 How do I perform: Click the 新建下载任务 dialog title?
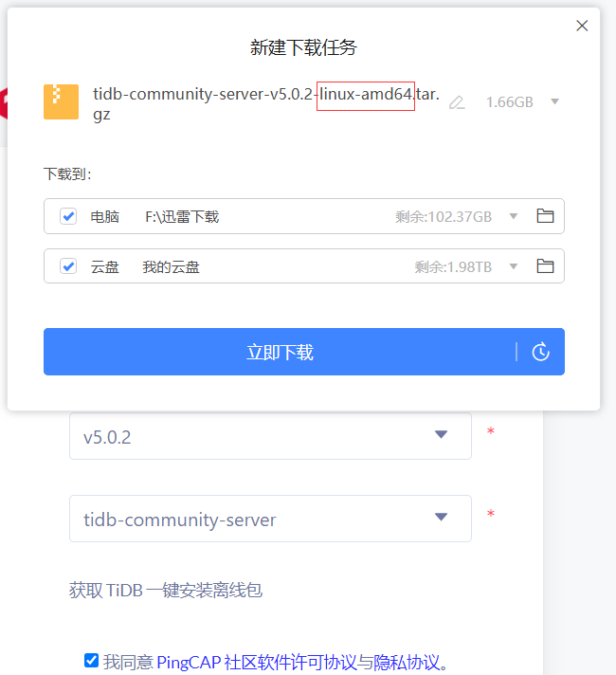click(x=303, y=47)
